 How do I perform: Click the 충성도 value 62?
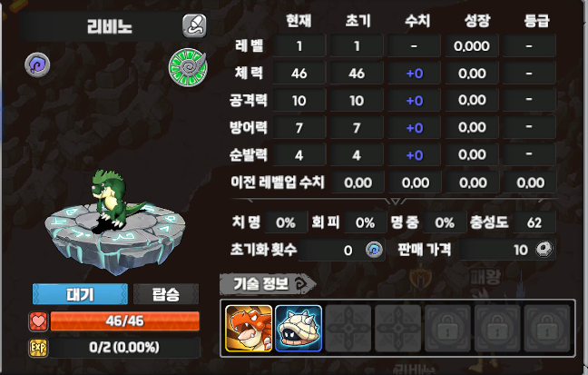[534, 222]
